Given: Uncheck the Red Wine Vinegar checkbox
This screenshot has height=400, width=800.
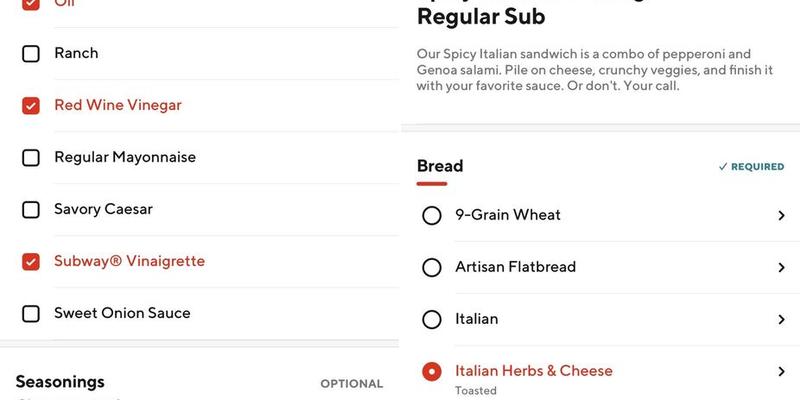Looking at the screenshot, I should tap(31, 105).
